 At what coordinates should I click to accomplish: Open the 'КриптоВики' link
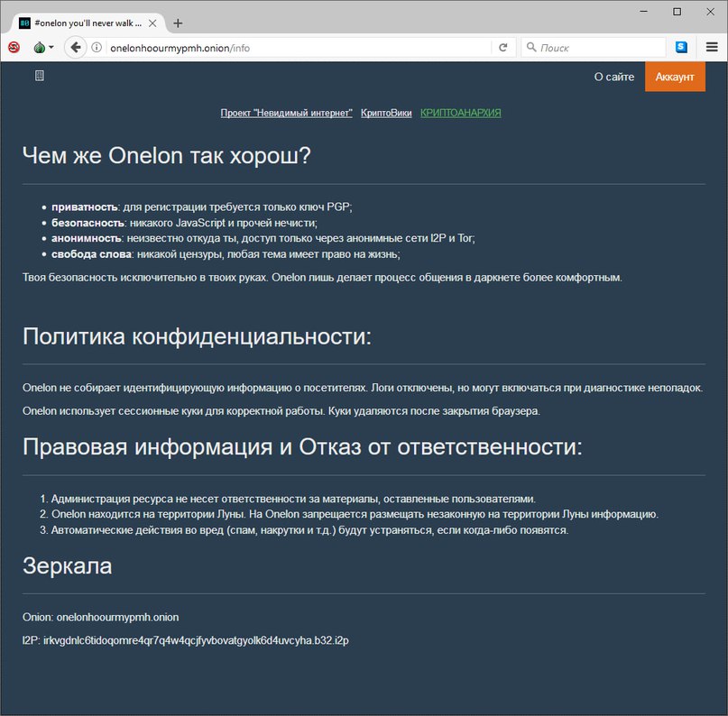[x=386, y=113]
